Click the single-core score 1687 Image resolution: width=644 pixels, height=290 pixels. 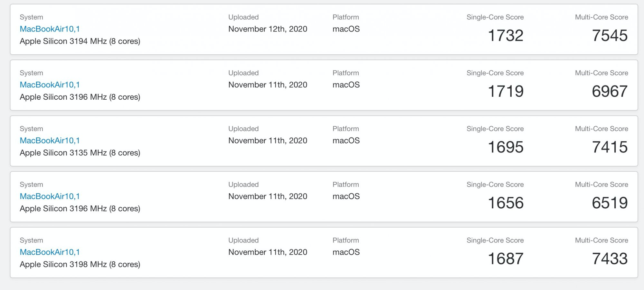pos(506,258)
